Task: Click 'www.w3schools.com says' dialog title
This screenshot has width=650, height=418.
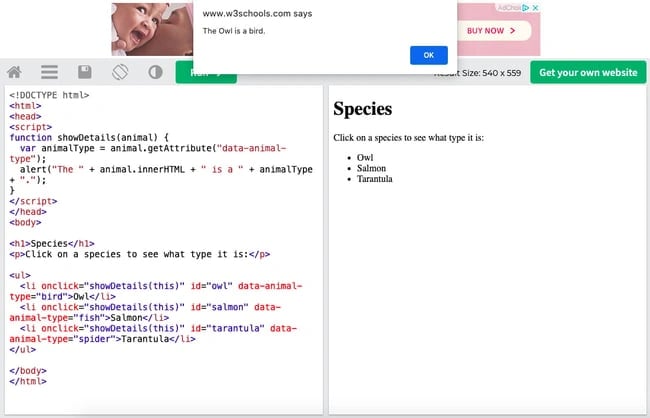Action: coord(257,14)
